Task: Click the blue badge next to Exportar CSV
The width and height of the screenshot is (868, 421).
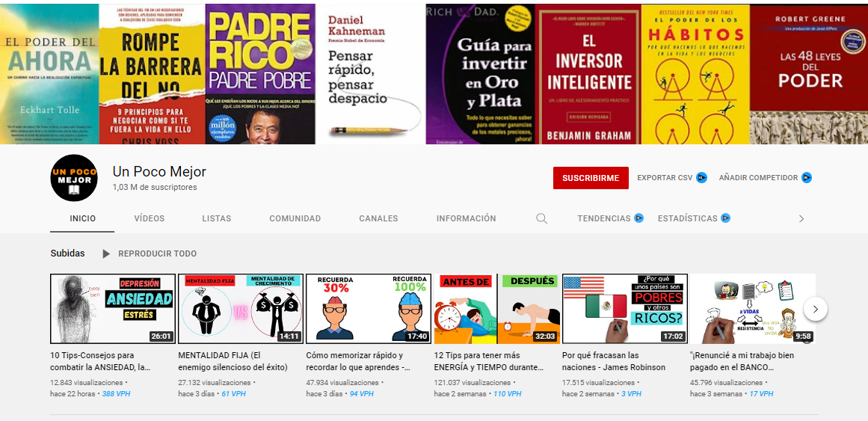Action: tap(701, 178)
